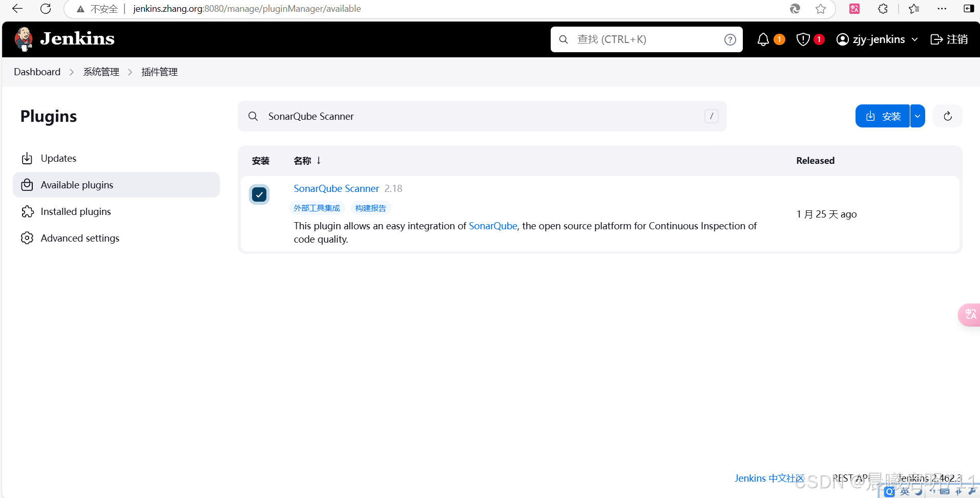Click the insecure site warning icon
Image resolution: width=980 pixels, height=498 pixels.
(80, 9)
